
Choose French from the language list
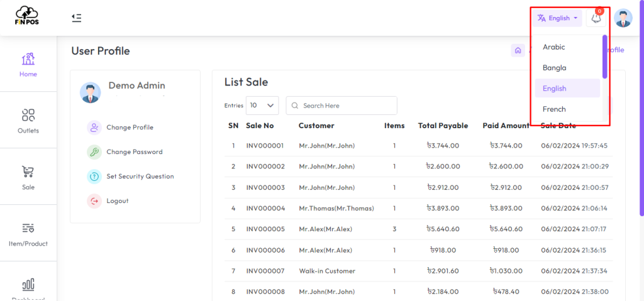click(554, 109)
